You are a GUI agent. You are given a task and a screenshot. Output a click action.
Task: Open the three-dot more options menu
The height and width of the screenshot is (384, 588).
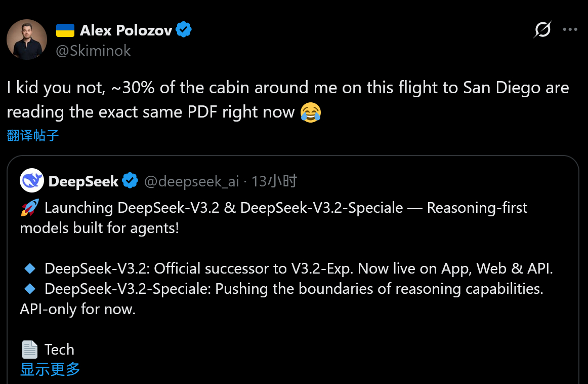point(570,30)
